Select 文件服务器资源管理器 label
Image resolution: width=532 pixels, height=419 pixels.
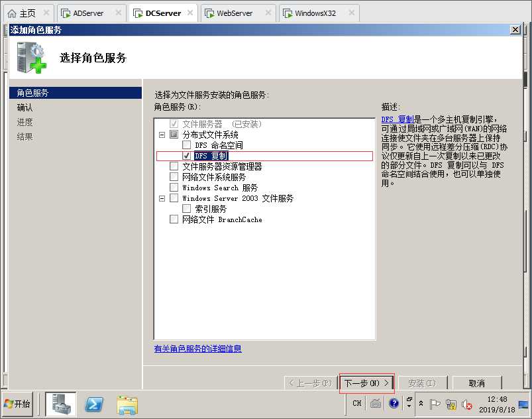coord(222,166)
